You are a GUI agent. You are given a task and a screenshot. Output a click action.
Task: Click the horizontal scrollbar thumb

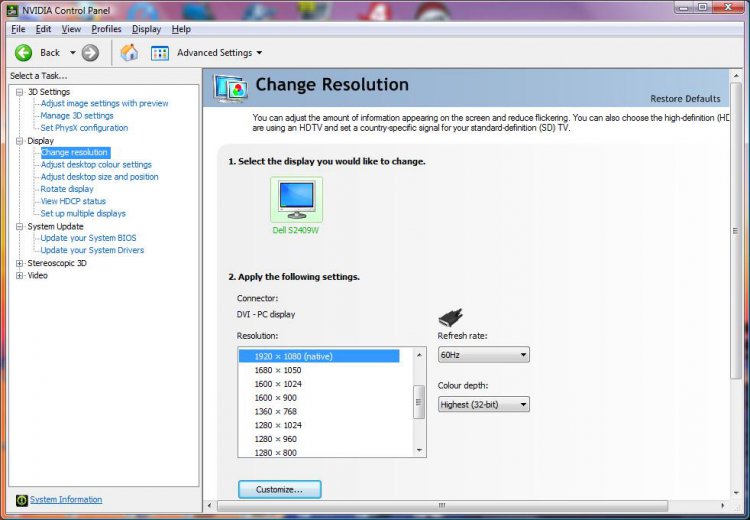(x=442, y=506)
